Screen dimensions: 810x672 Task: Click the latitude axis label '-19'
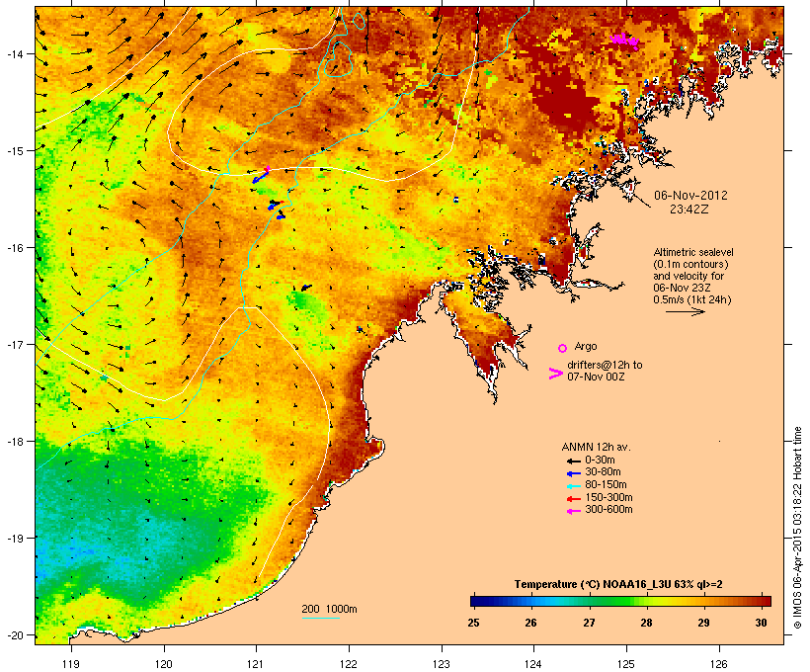pos(14,539)
